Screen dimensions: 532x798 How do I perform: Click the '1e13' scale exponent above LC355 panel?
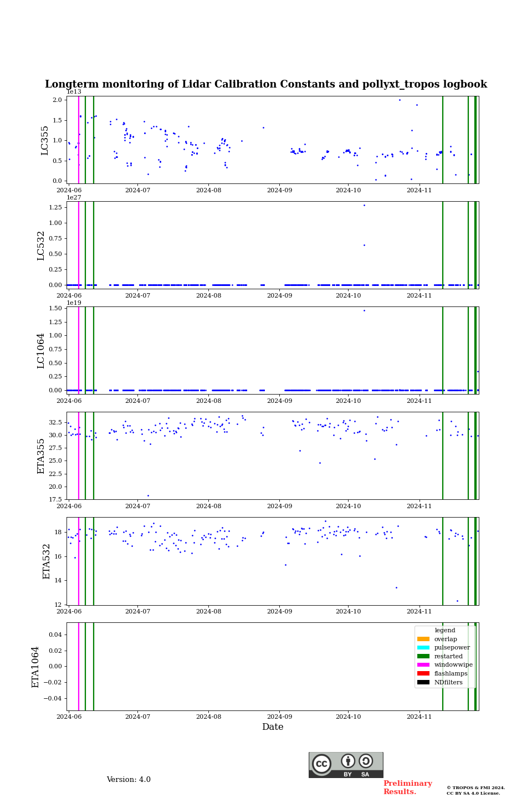click(74, 92)
